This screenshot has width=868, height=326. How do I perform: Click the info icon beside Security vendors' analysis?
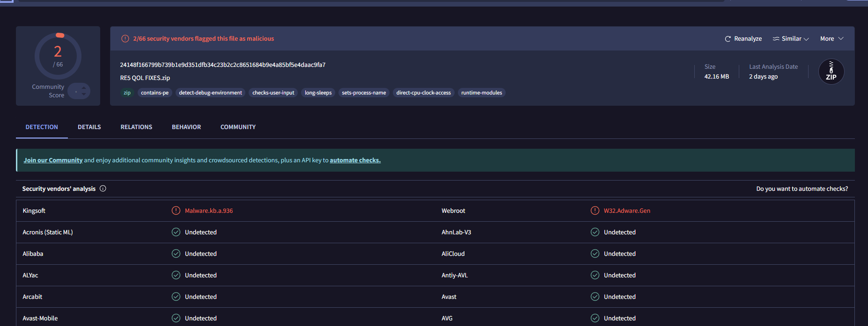click(103, 188)
